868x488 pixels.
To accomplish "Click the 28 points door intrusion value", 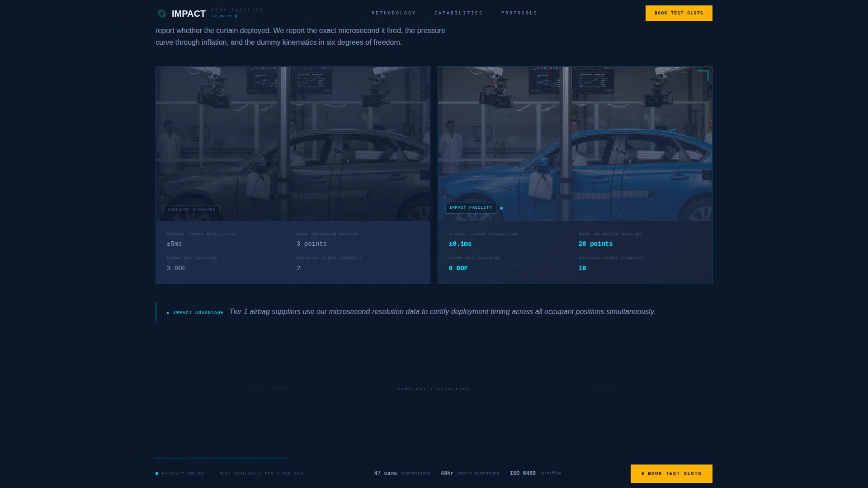I will (x=596, y=244).
